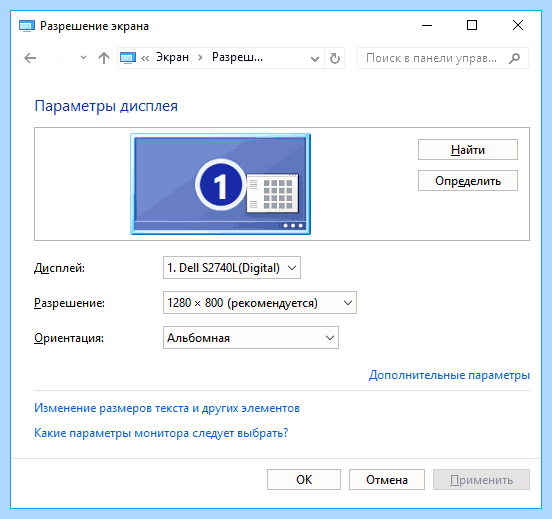The height and width of the screenshot is (519, 552).
Task: Open the Дополнительные параметры link
Action: pos(449,375)
